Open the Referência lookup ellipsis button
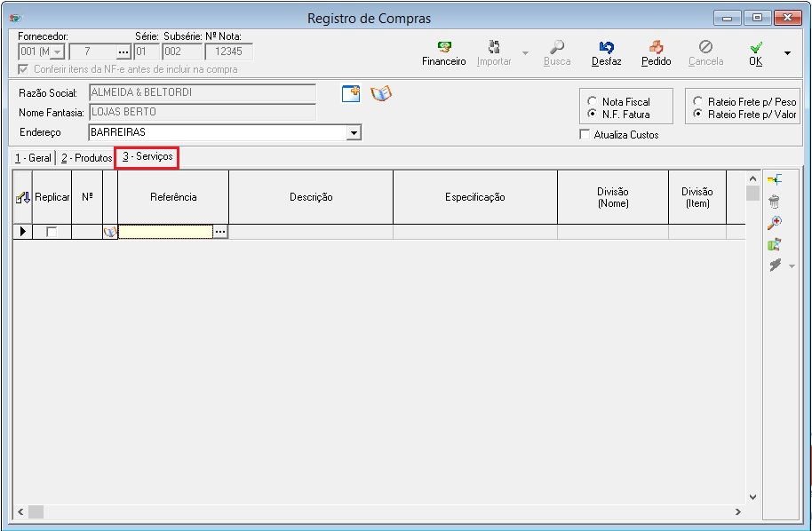812x531 pixels. 220,232
